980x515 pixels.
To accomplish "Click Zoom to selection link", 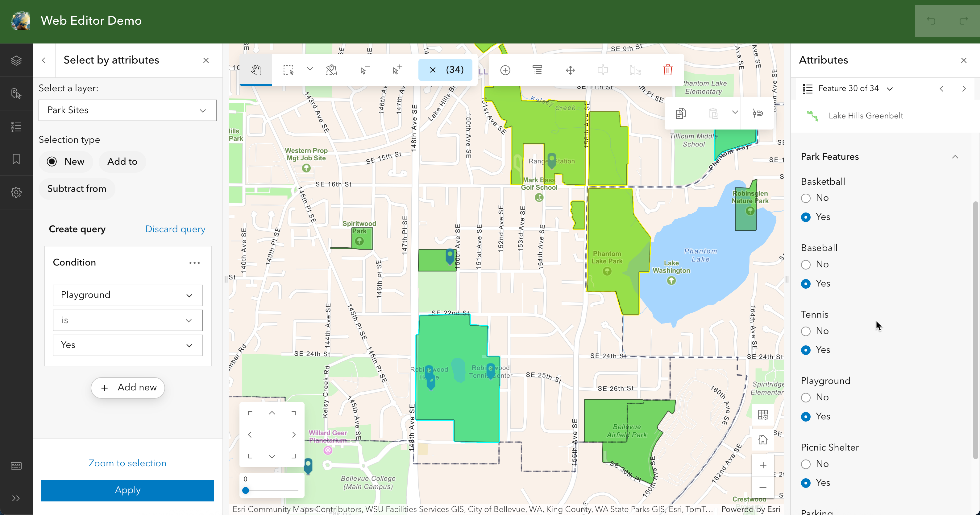I will [x=127, y=463].
